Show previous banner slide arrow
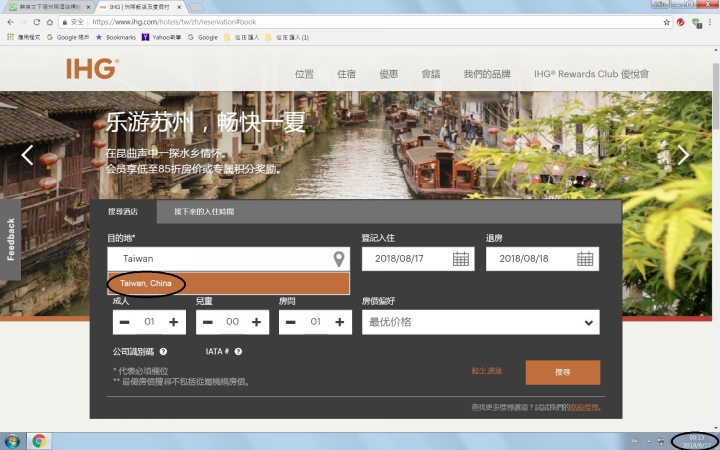 click(x=28, y=155)
